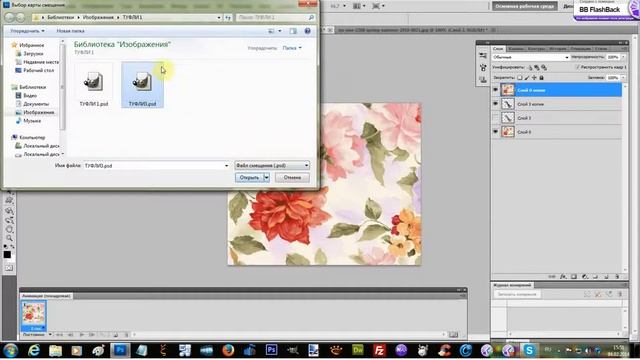Create a new layer via Layers panel footer
This screenshot has height=360, width=640.
606,276
